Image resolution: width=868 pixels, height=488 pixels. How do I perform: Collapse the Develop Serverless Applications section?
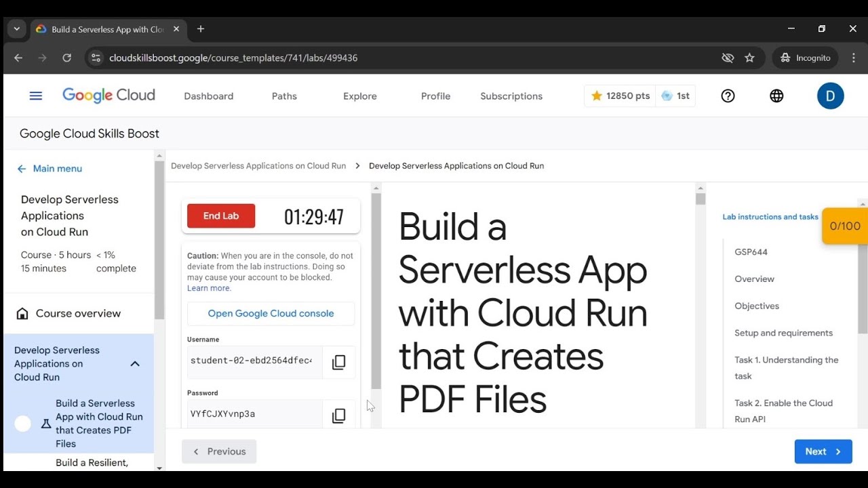(x=135, y=364)
